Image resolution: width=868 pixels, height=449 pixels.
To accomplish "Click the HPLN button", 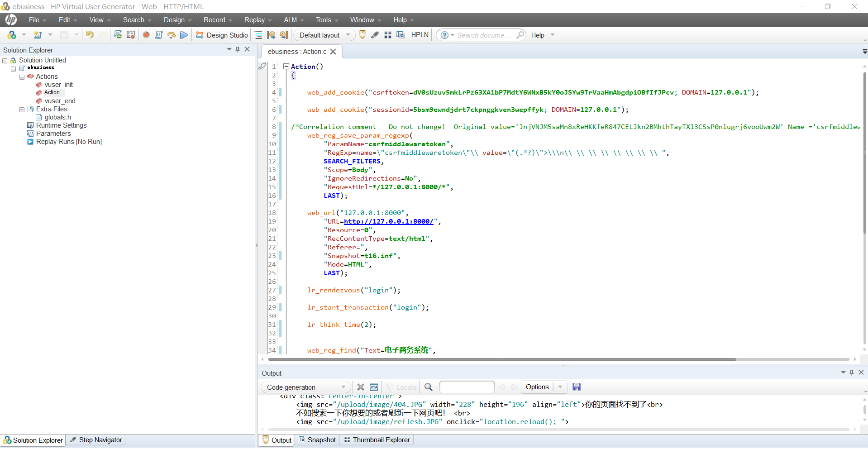I will click(x=420, y=35).
